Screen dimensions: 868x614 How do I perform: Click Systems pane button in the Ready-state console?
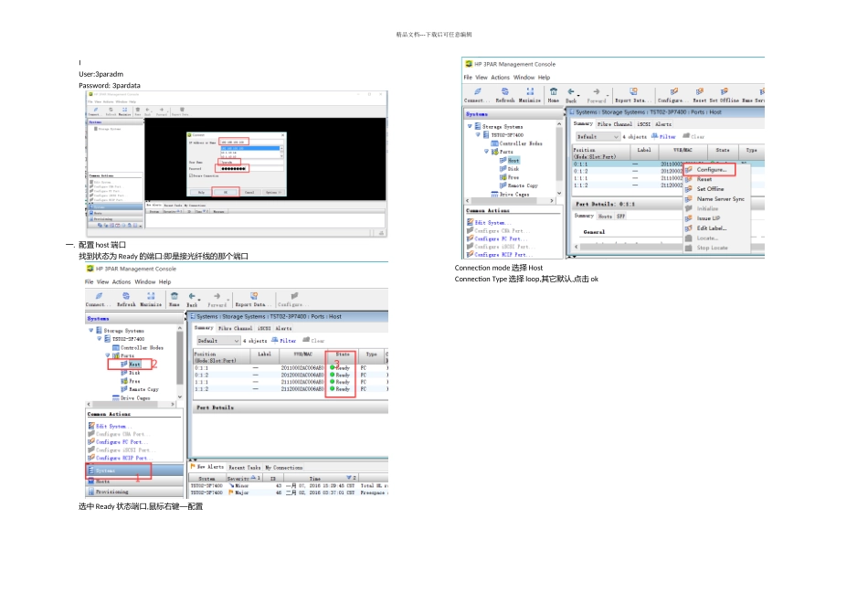pyautogui.click(x=134, y=471)
